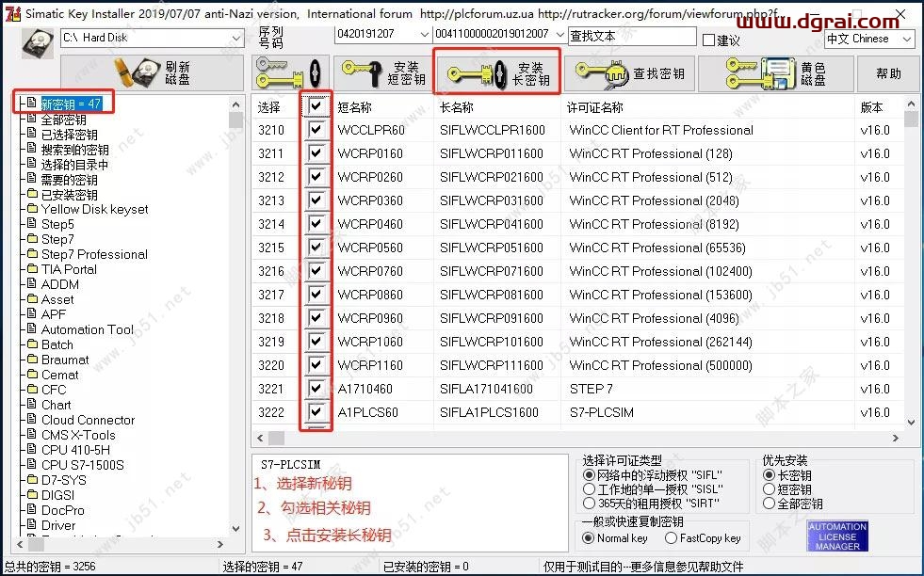Uncheck row 3210 WCCLPR60 checkbox
Viewport: 924px width, 576px height.
tap(316, 130)
